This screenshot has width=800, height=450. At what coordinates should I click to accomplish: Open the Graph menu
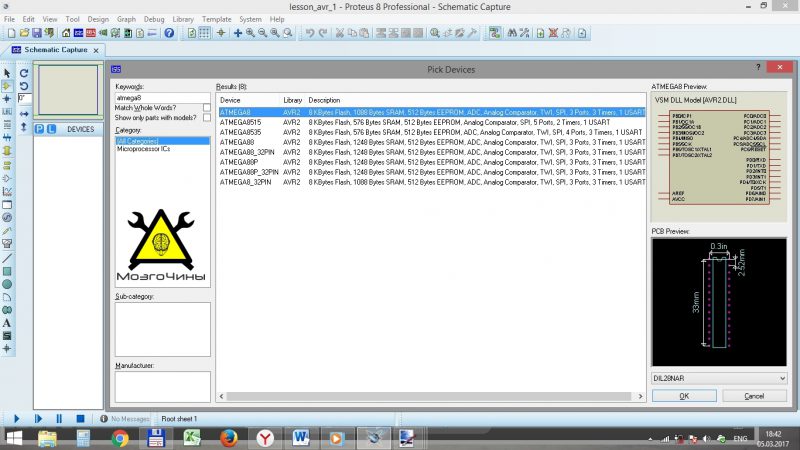(126, 19)
